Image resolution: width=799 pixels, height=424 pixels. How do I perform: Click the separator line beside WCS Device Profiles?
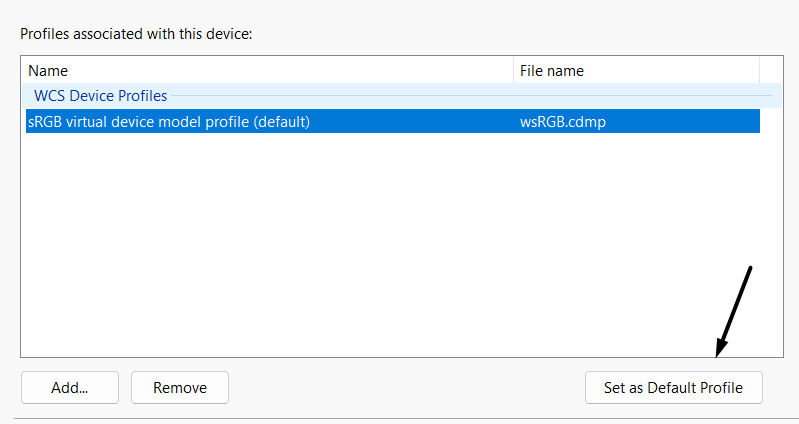(470, 96)
